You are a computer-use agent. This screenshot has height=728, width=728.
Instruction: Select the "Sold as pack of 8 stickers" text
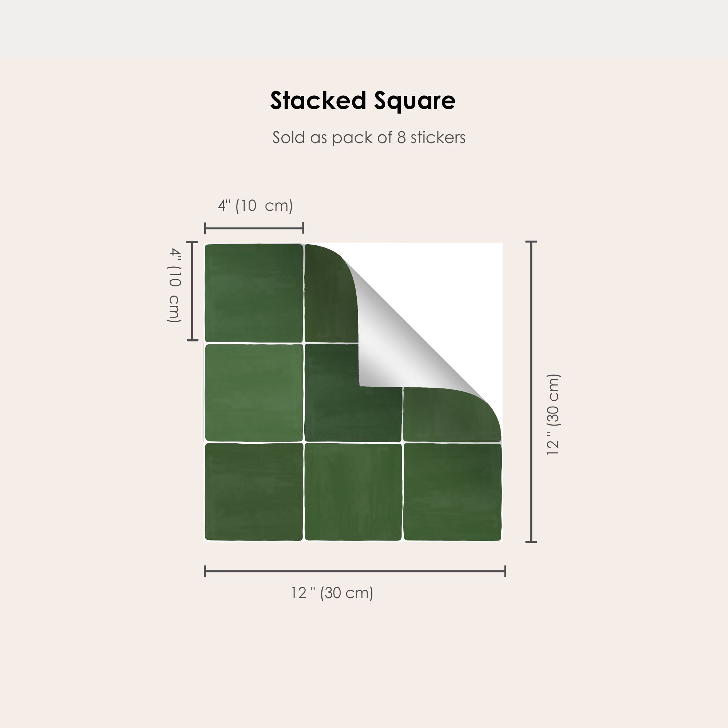[368, 138]
